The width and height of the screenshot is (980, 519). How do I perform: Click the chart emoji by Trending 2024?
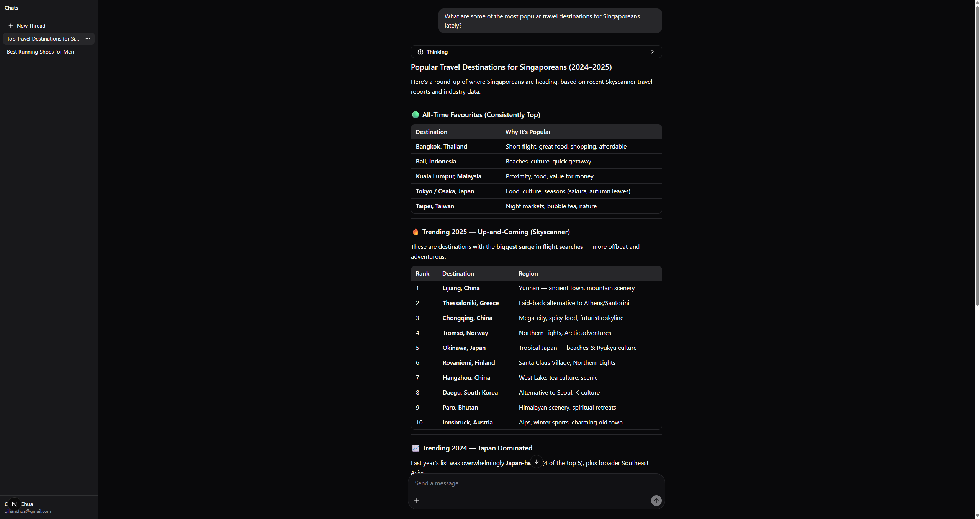416,448
